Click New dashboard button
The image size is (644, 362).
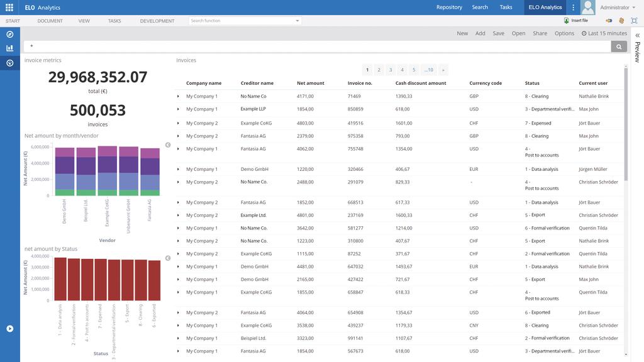pos(462,33)
